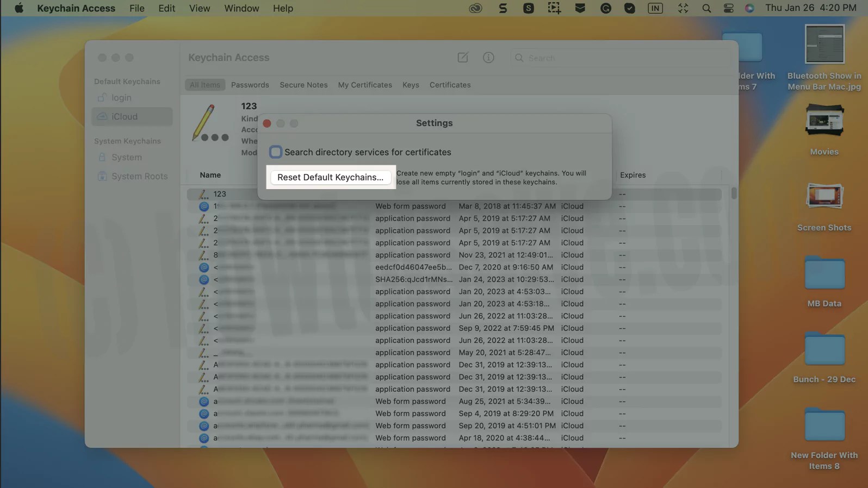Select the Screen Shots desktop item
Viewport: 868px width, 488px height.
coord(824,207)
